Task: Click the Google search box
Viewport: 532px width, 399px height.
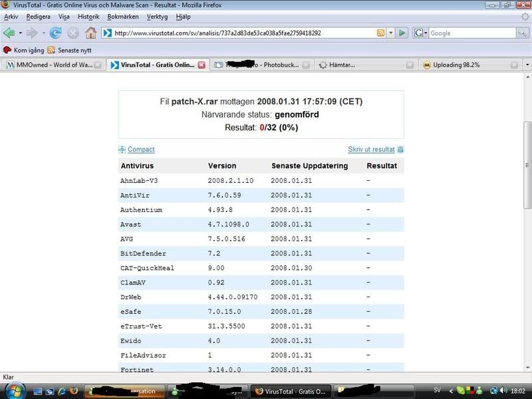Action: [x=472, y=33]
